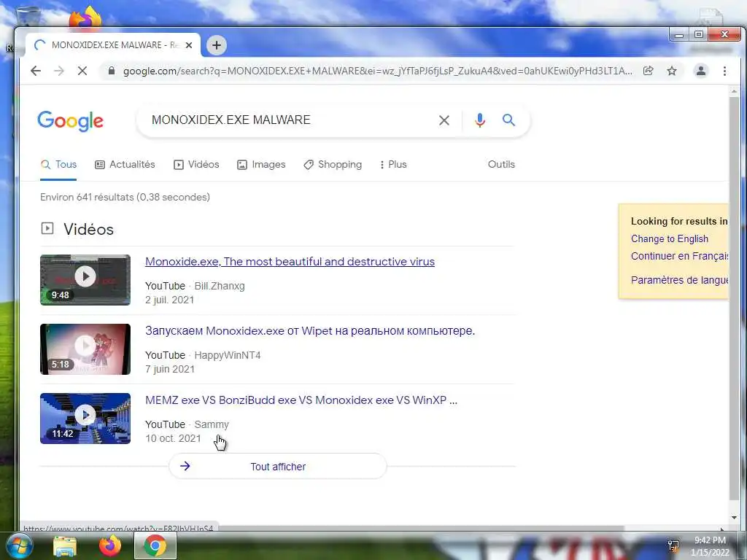Image resolution: width=747 pixels, height=560 pixels.
Task: Open a new tab with plus button
Action: point(216,45)
